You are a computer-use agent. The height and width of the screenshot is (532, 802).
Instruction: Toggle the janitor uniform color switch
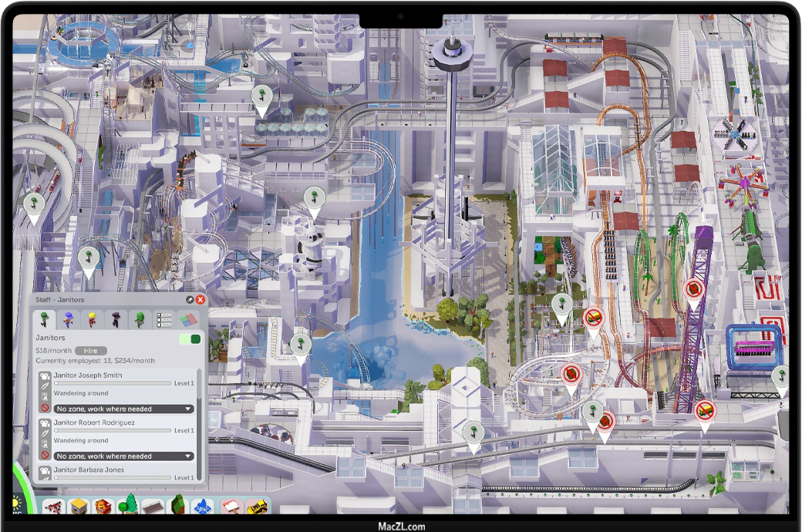tap(190, 339)
